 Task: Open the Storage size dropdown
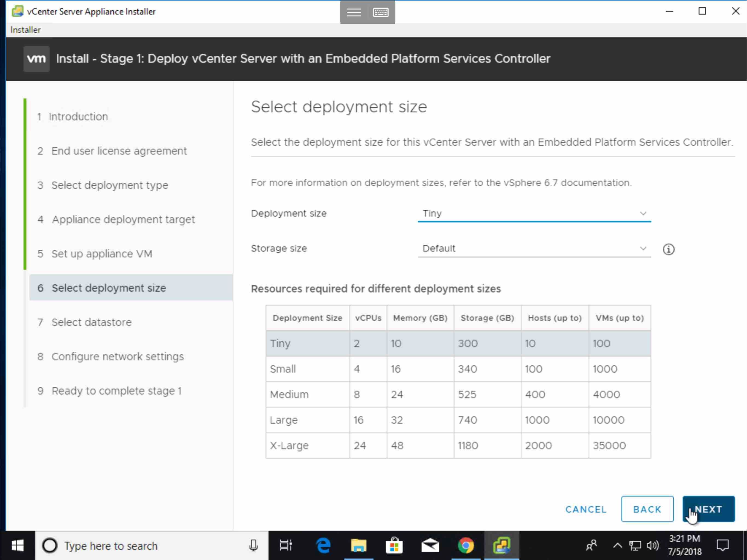point(534,249)
